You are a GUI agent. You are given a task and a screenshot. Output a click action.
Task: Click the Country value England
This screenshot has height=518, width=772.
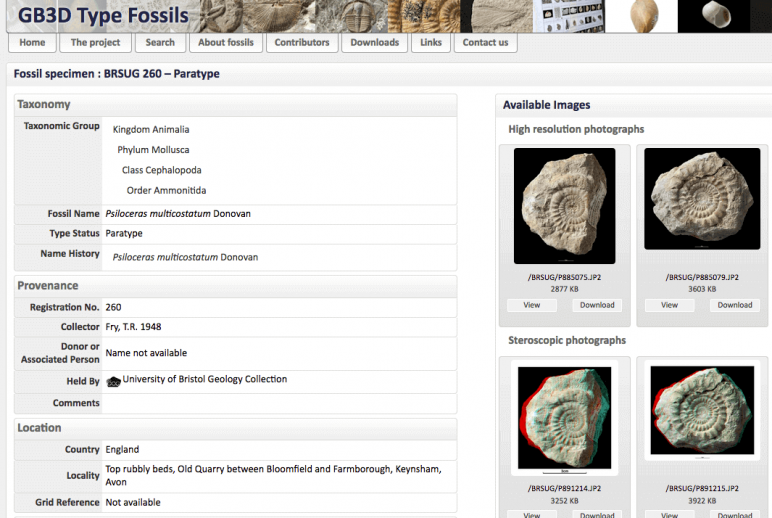pos(122,450)
